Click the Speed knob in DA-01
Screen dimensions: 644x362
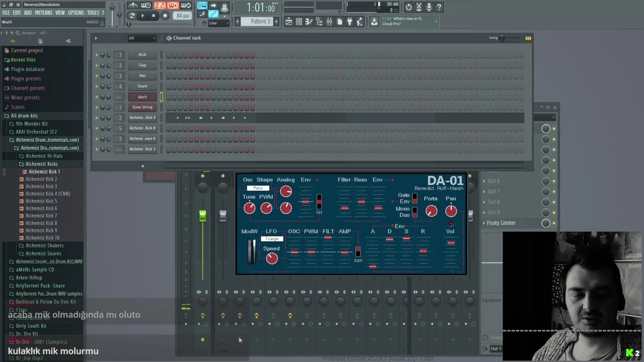click(272, 258)
